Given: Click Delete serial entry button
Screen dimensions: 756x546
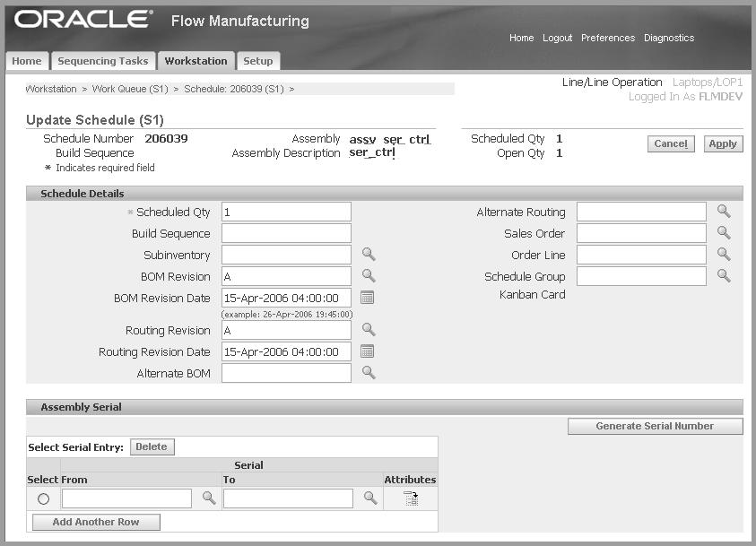Looking at the screenshot, I should pos(152,446).
